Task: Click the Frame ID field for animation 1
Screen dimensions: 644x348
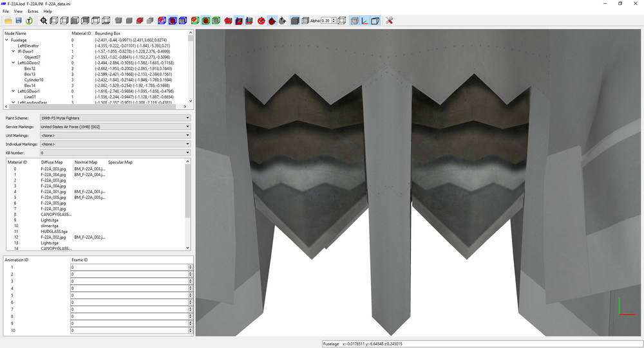Action: 129,267
